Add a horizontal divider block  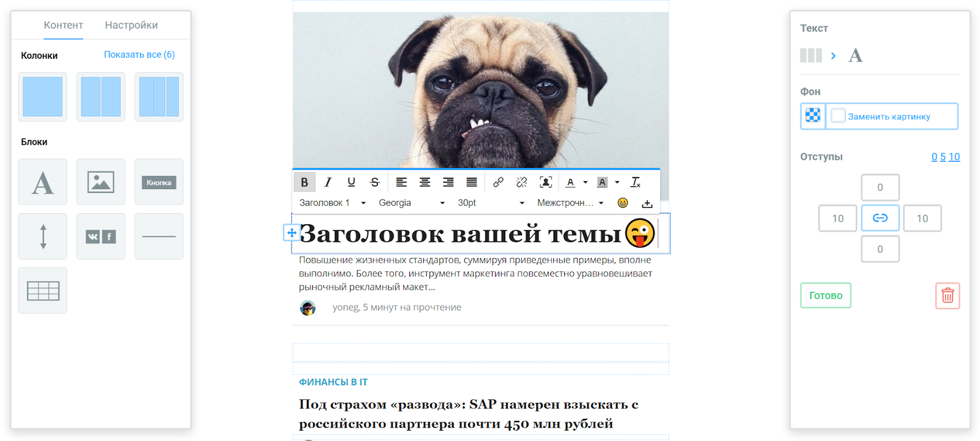coord(159,236)
